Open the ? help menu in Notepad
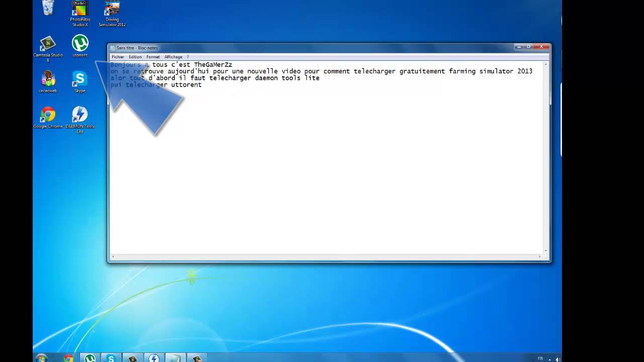 click(188, 57)
